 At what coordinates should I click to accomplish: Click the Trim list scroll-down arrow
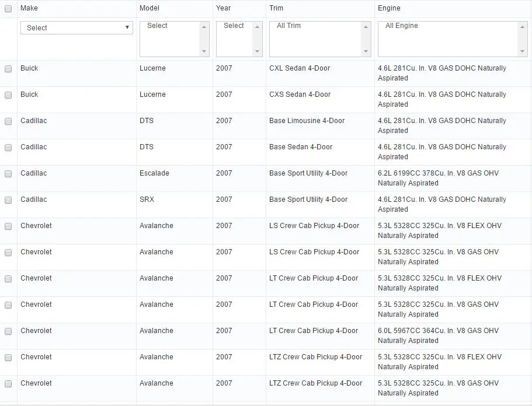[x=366, y=51]
